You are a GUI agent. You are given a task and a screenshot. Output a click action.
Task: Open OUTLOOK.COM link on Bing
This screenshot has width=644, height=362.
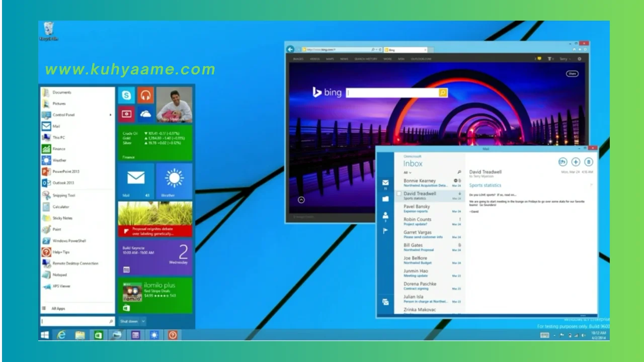[421, 59]
